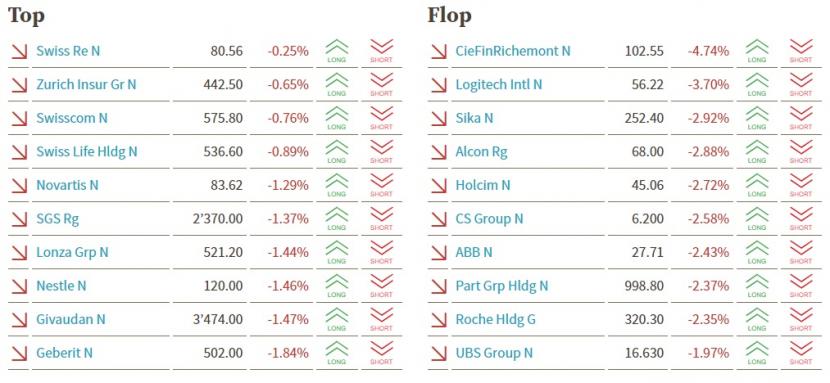Click SHORT icon in Logitech Intl N row

pyautogui.click(x=801, y=85)
